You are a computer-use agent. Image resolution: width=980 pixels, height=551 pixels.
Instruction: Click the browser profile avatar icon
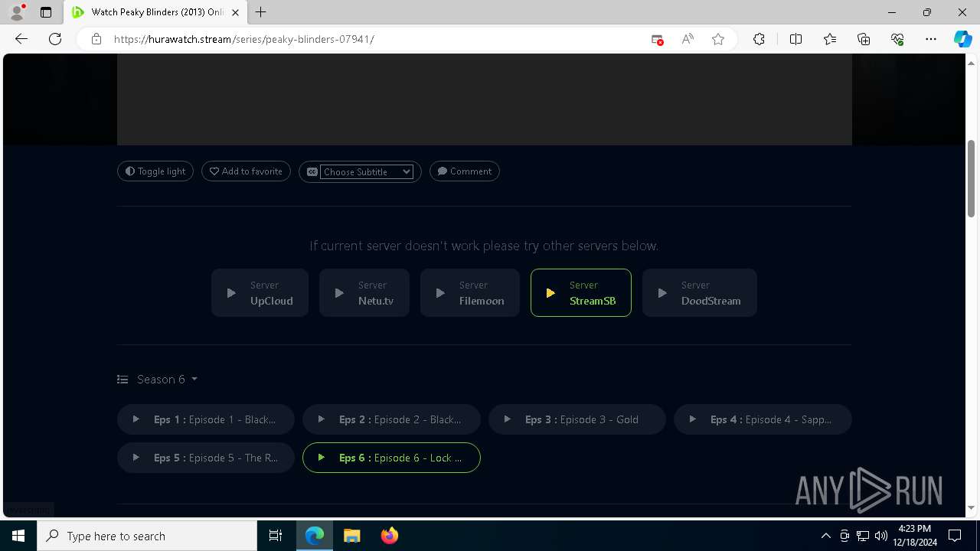(x=17, y=12)
